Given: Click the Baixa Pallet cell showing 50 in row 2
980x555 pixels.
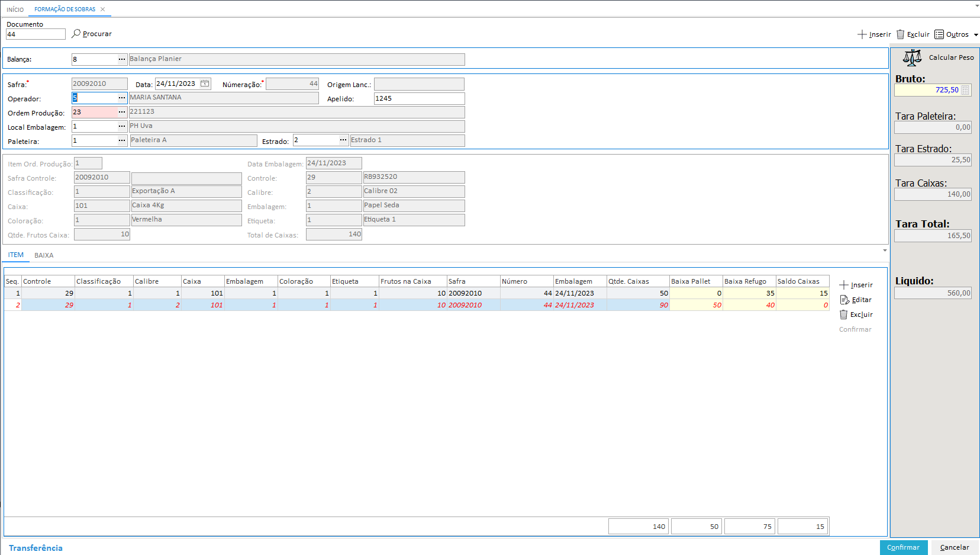Looking at the screenshot, I should 696,305.
